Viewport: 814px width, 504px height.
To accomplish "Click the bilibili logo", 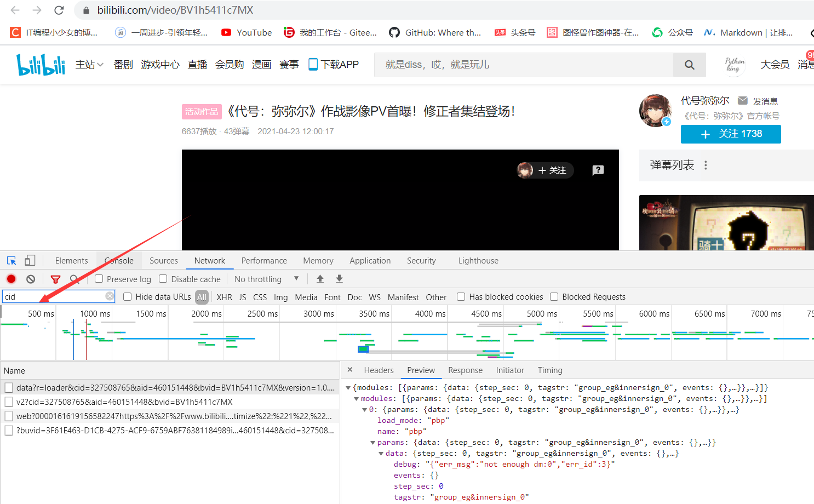I will coord(41,65).
